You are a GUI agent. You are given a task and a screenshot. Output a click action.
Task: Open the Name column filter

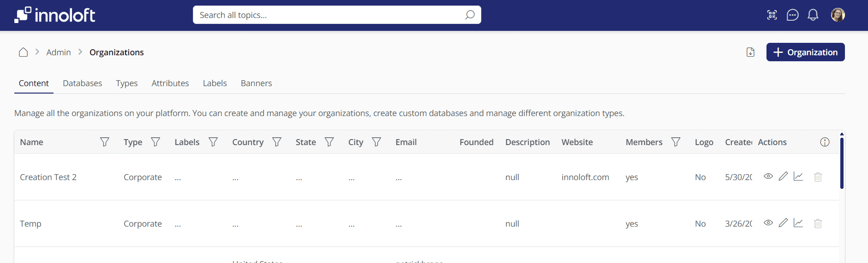coord(105,142)
